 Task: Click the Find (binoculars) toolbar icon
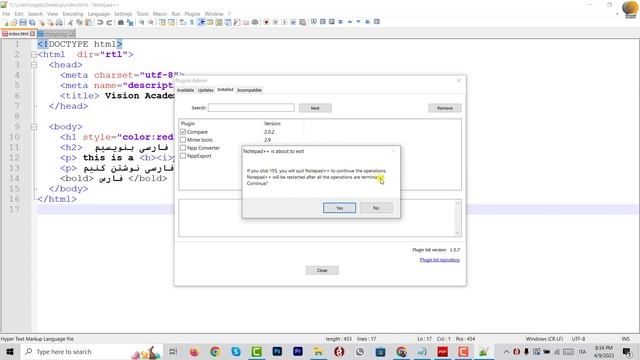pos(120,22)
